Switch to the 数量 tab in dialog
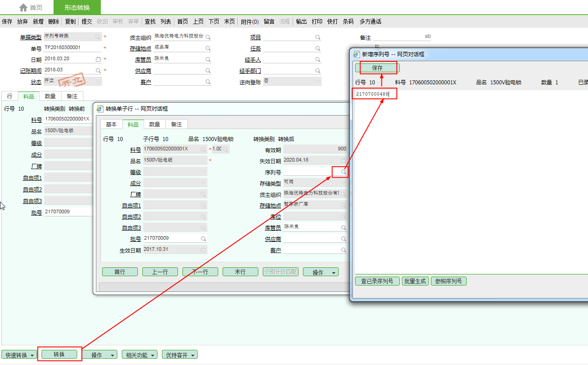588x365 pixels. click(154, 124)
